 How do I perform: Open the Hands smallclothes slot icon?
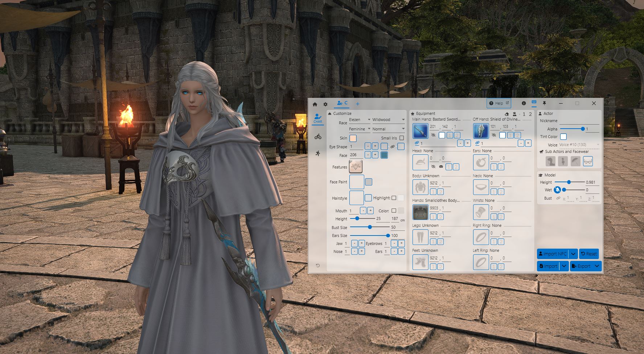click(x=421, y=212)
